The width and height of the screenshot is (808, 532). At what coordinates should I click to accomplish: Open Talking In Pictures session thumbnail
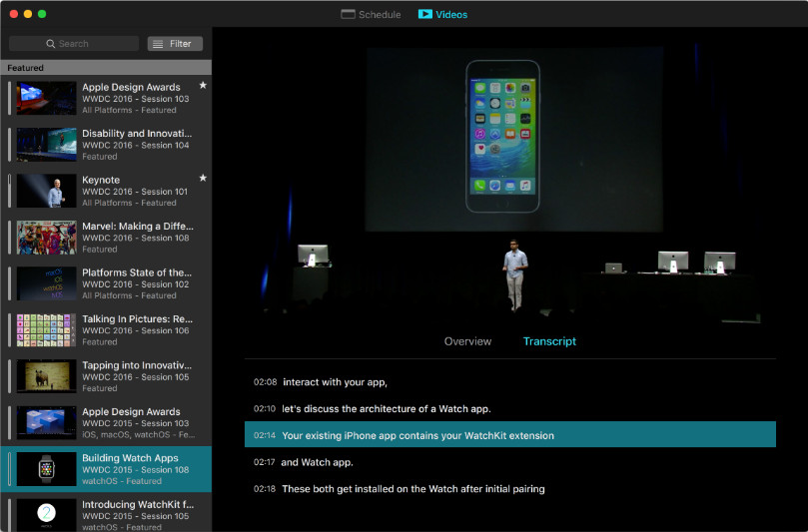tap(46, 329)
